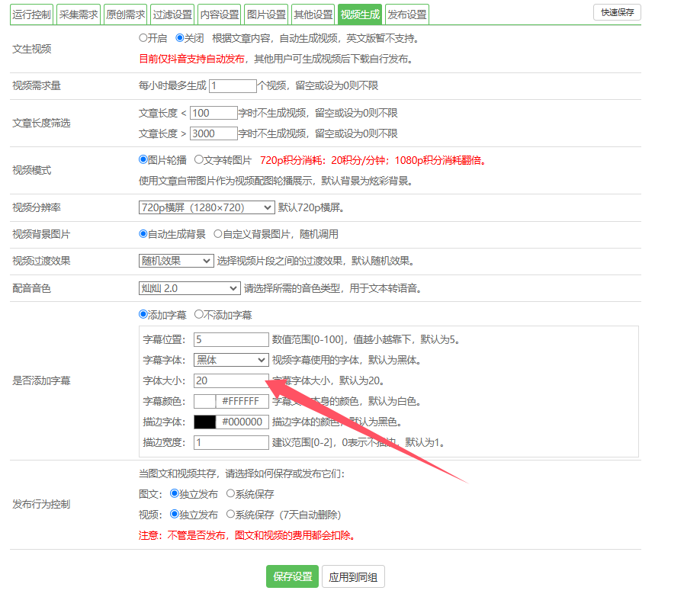
Task: Switch to the 运行控制 tab
Action: 32,14
